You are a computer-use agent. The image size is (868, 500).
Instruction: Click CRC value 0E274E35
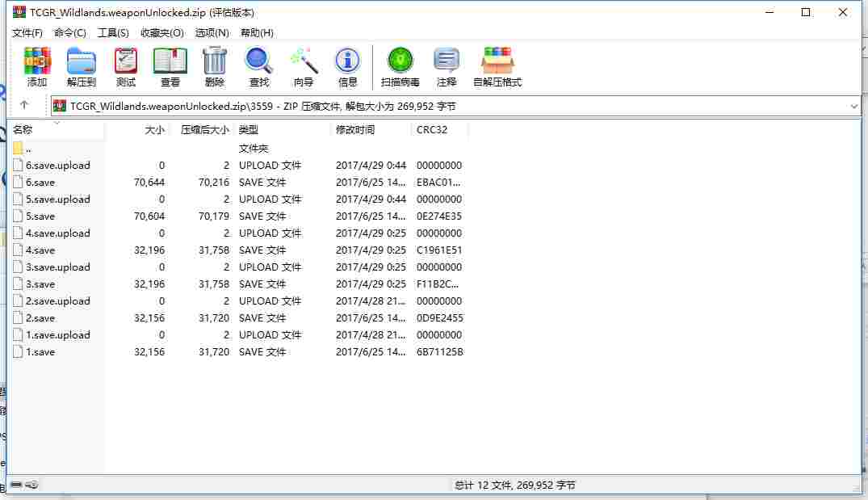pos(439,216)
